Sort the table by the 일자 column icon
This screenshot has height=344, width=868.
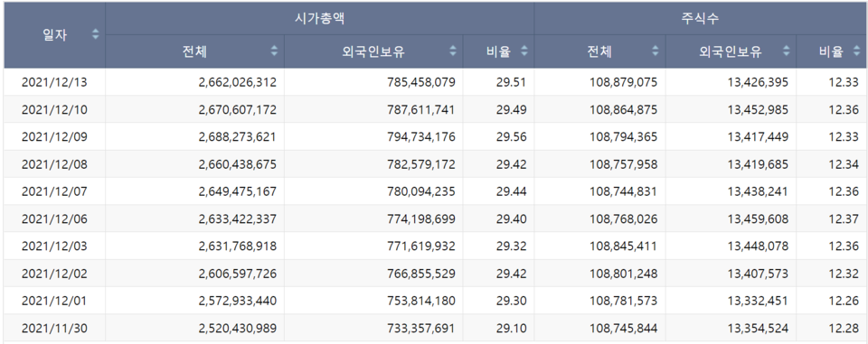coord(95,34)
